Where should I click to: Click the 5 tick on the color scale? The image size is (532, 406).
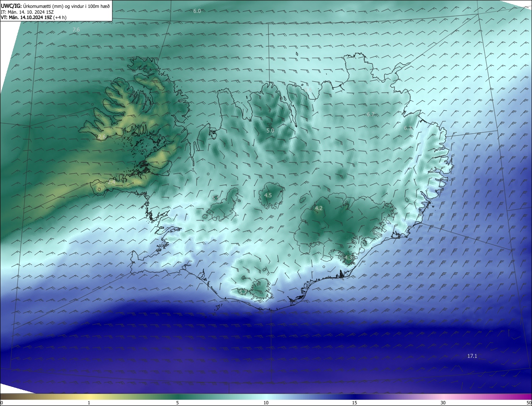tap(177, 403)
